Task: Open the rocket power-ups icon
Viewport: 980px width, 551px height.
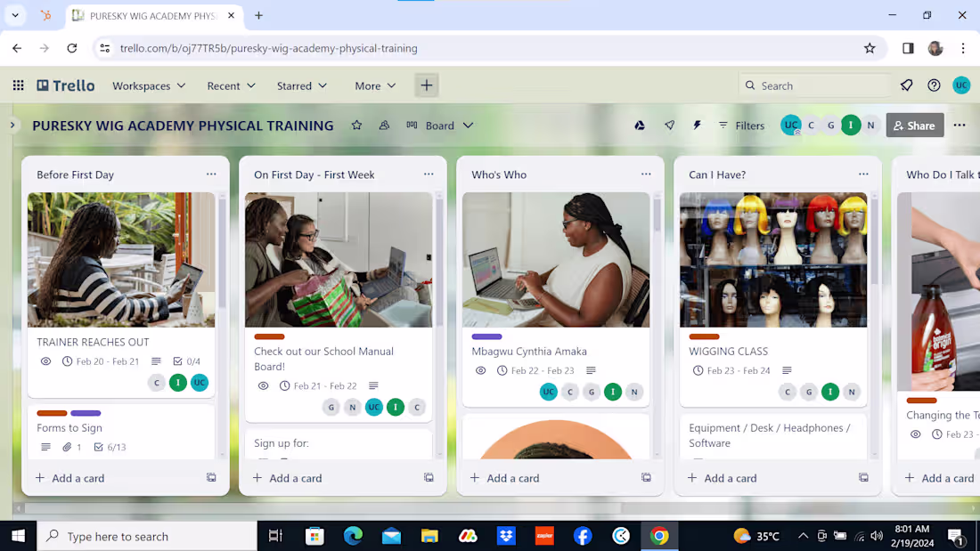Action: (669, 126)
